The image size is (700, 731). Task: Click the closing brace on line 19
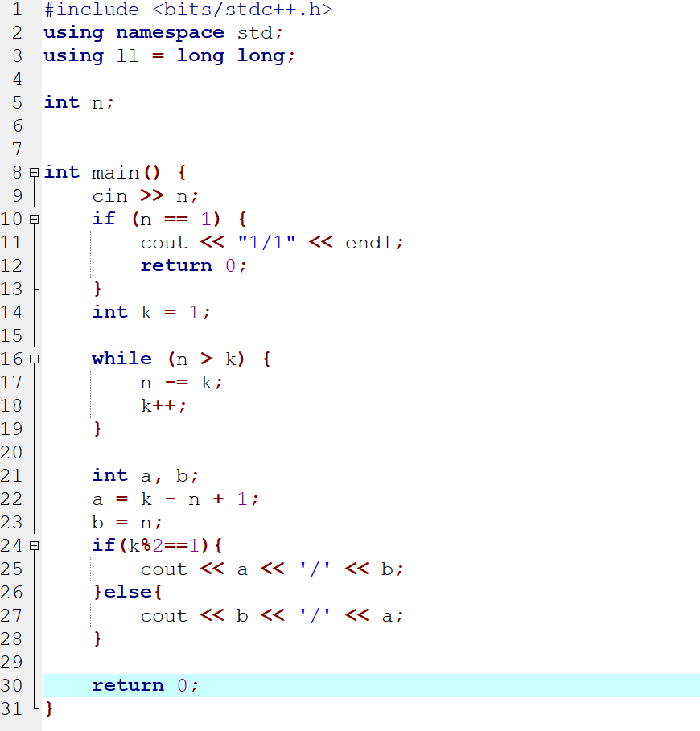click(97, 429)
